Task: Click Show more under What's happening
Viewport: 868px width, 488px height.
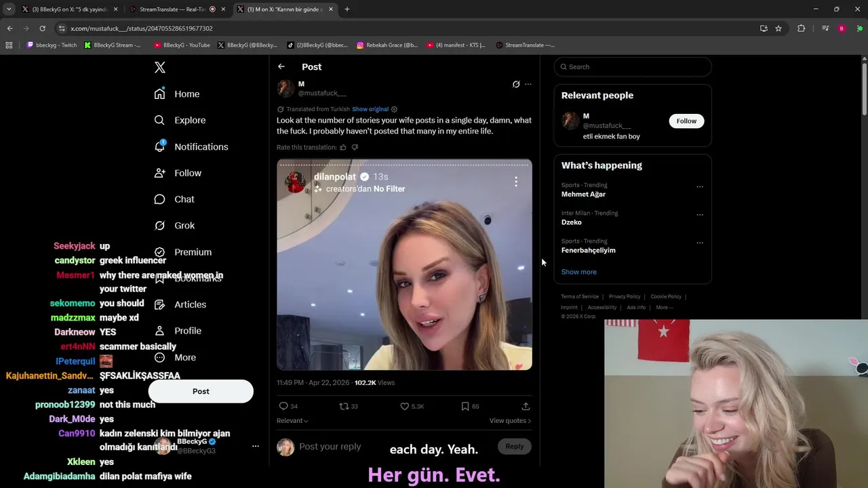Action: (x=579, y=272)
